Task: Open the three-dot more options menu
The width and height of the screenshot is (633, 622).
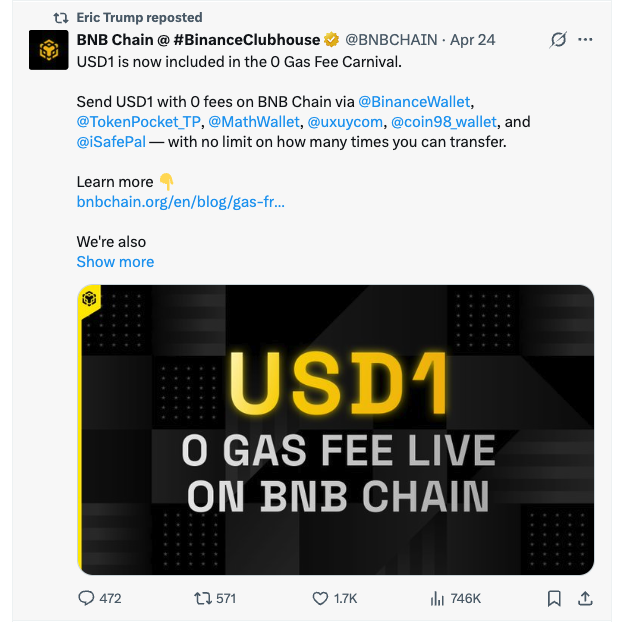Action: [586, 40]
